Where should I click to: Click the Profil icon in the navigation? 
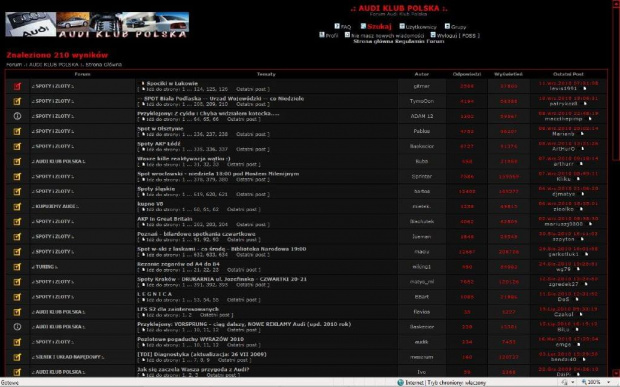(322, 35)
